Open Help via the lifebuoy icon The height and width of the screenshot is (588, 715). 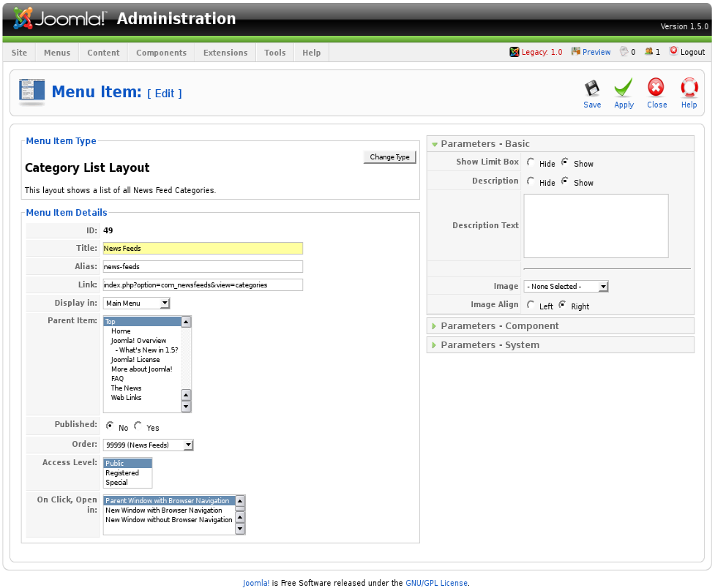pyautogui.click(x=689, y=88)
